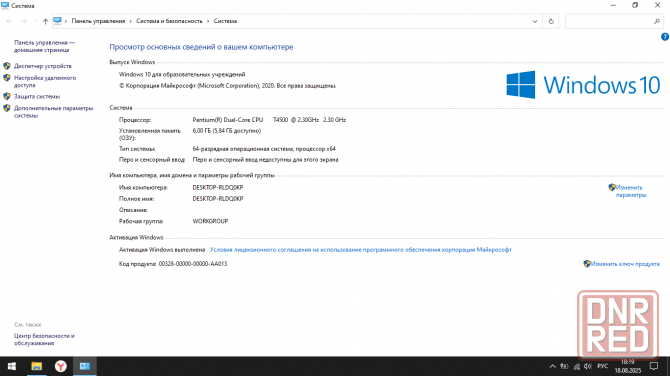
Task: Click the heading Просмотр основных сведений
Action: click(201, 47)
